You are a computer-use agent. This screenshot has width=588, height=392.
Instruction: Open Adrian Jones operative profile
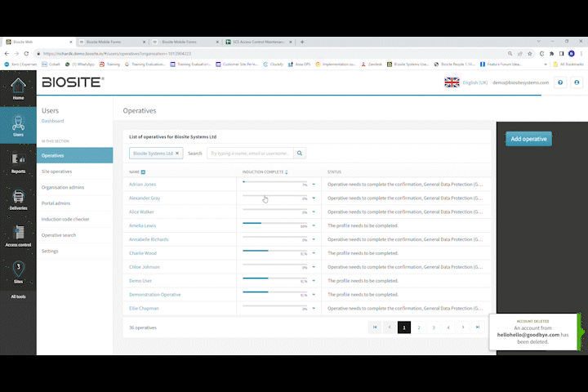tap(142, 185)
